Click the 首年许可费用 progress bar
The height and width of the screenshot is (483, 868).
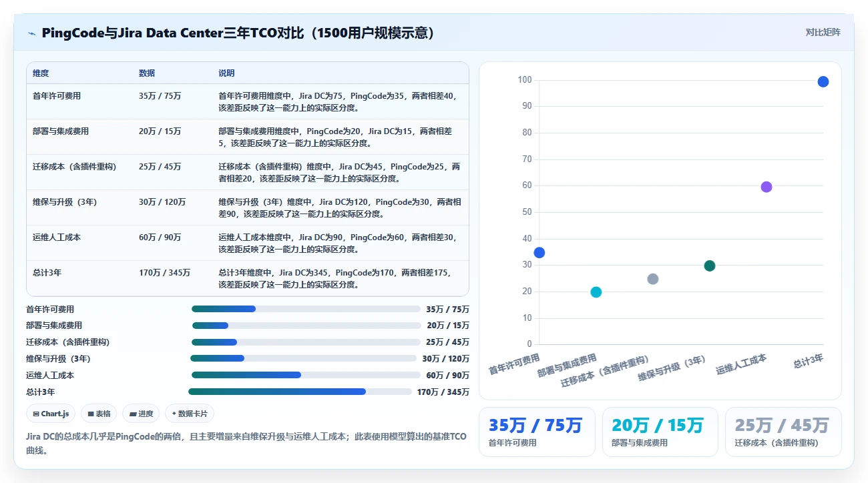(x=306, y=309)
